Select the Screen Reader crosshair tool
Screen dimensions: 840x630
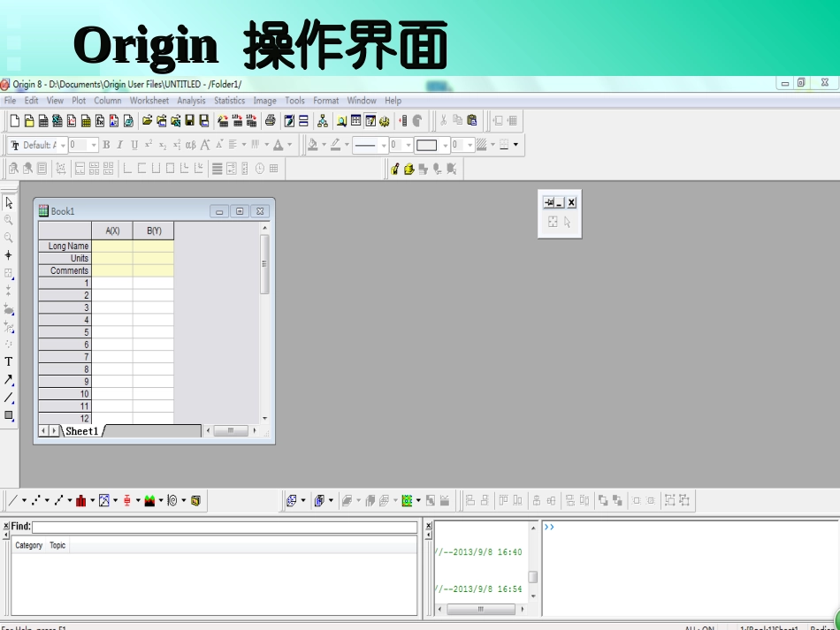pyautogui.click(x=9, y=255)
